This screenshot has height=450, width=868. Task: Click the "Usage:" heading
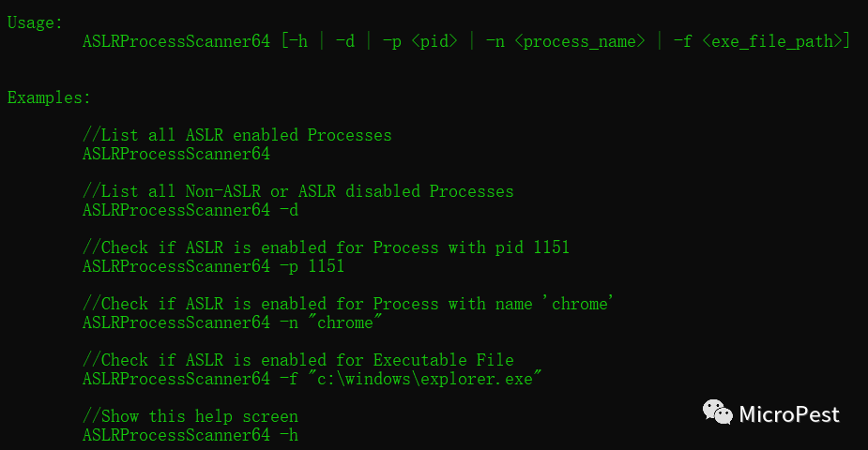(x=36, y=22)
